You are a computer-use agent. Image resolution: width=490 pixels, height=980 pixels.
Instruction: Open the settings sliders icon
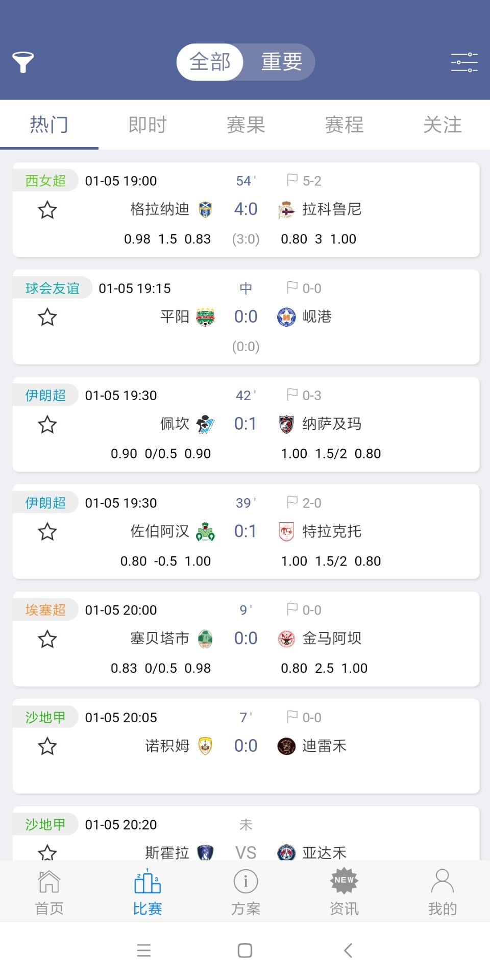(x=464, y=62)
